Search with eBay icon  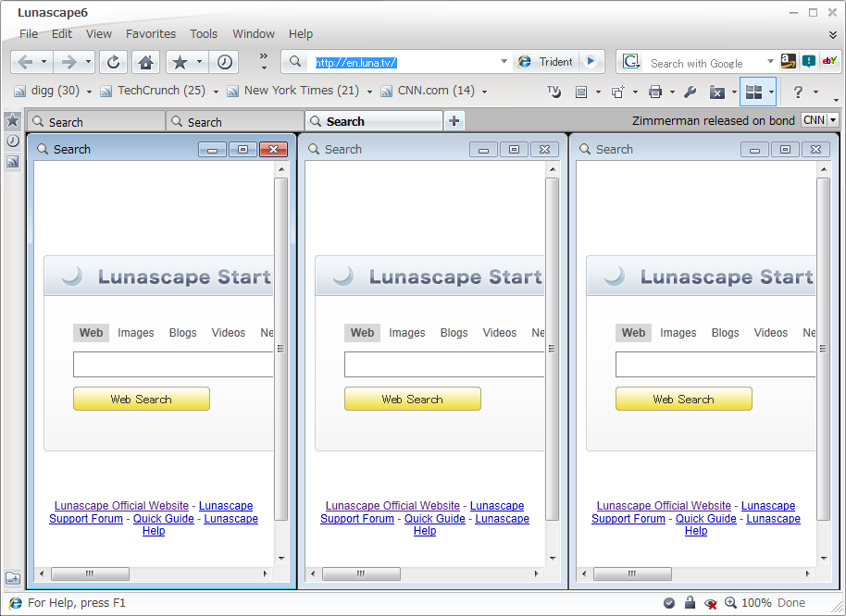point(828,61)
